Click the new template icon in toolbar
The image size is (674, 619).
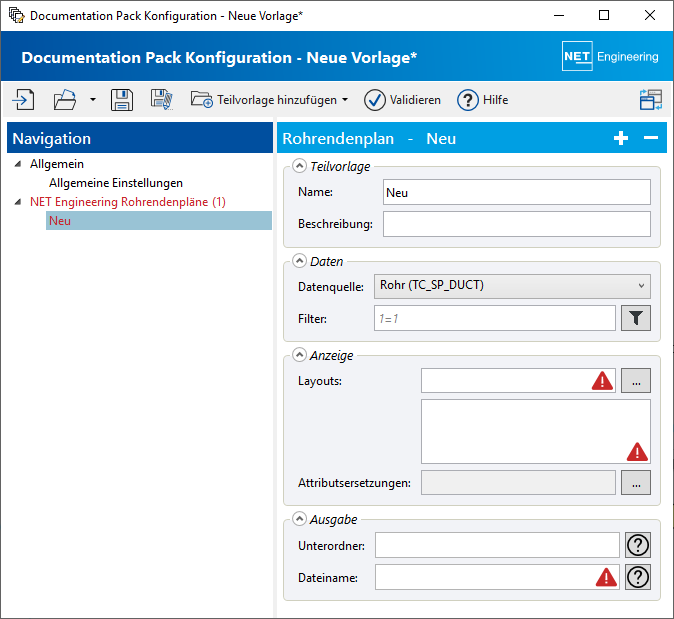[23, 100]
